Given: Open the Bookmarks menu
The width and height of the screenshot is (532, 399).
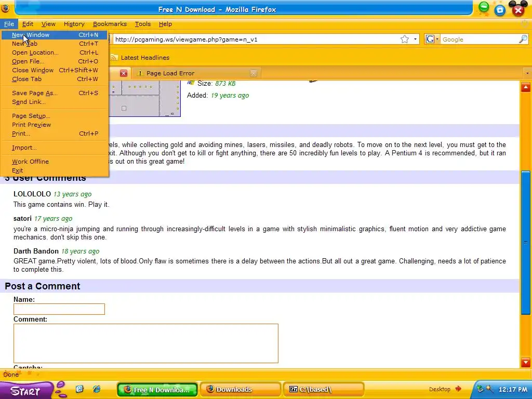Looking at the screenshot, I should [x=110, y=24].
